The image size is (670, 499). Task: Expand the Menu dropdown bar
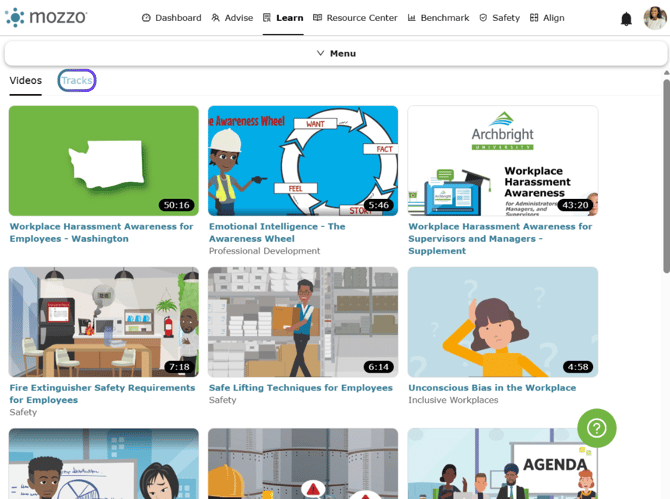pyautogui.click(x=336, y=53)
